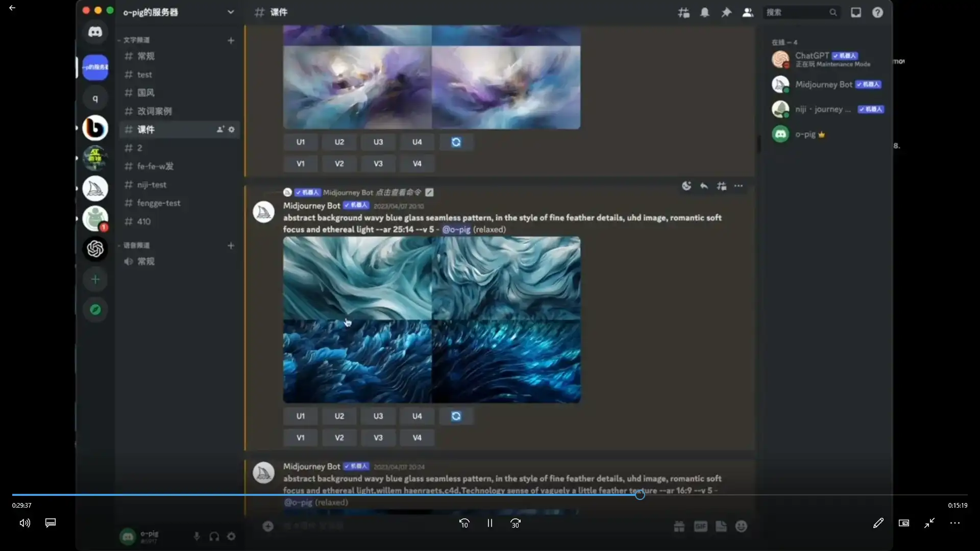This screenshot has width=980, height=551.
Task: Mute the video player volume
Action: [24, 523]
